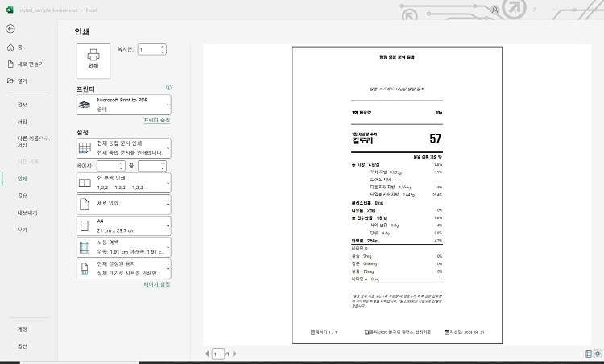This screenshot has height=364, width=604.
Task: Expand the 세로 방향 orientation dropdown
Action: (123, 204)
